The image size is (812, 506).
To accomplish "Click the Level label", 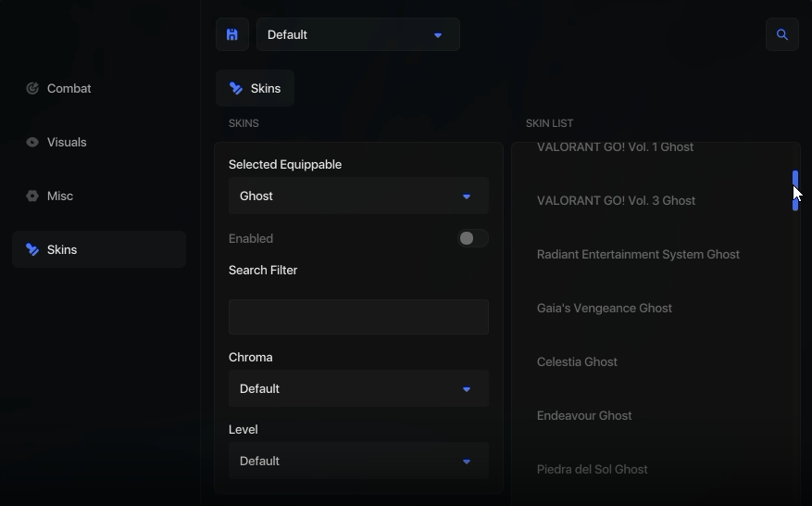I will 244,430.
